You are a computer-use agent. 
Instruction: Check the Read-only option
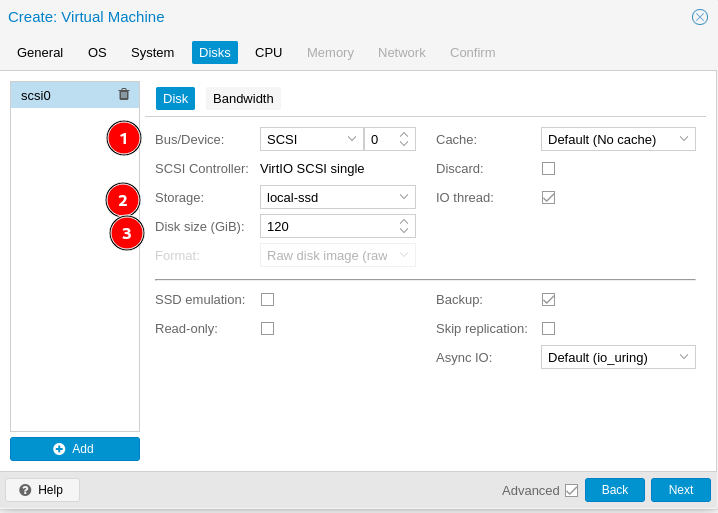(267, 328)
